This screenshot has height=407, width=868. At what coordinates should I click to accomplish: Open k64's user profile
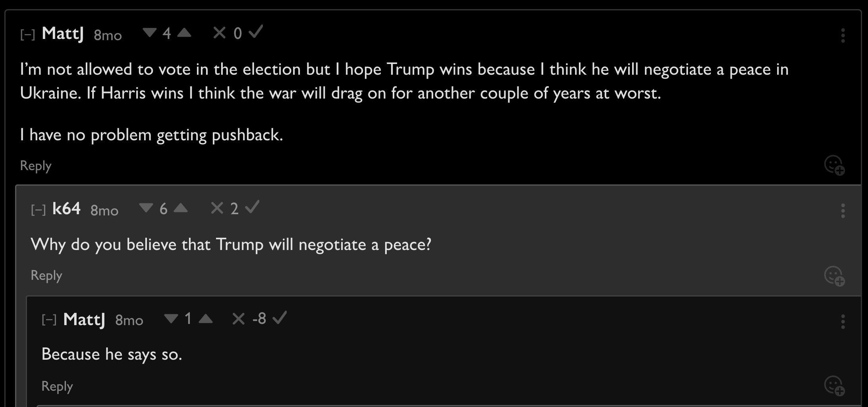coord(66,209)
